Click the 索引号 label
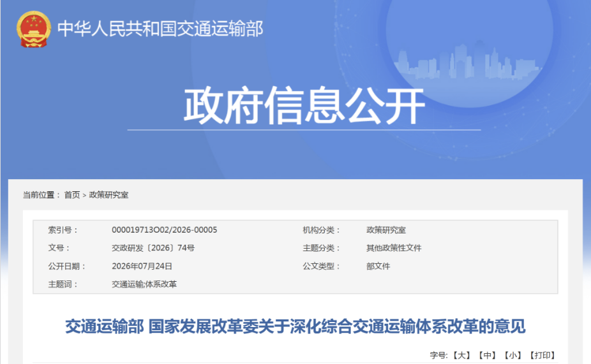Screen dimensions: 591x364 (x=63, y=230)
